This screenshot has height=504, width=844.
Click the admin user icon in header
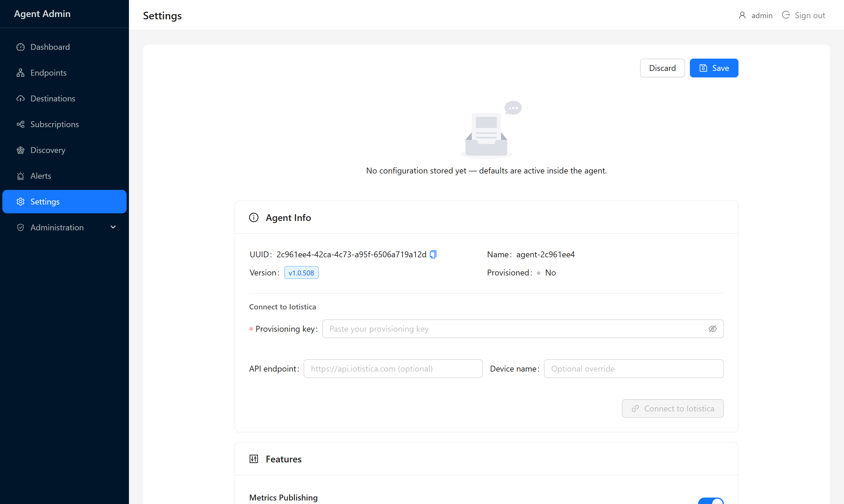(x=742, y=15)
